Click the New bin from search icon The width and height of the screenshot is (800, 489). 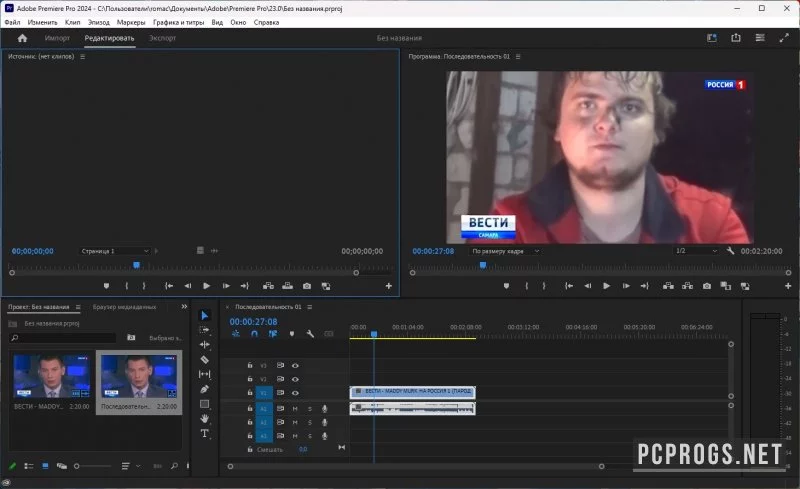pyautogui.click(x=131, y=337)
